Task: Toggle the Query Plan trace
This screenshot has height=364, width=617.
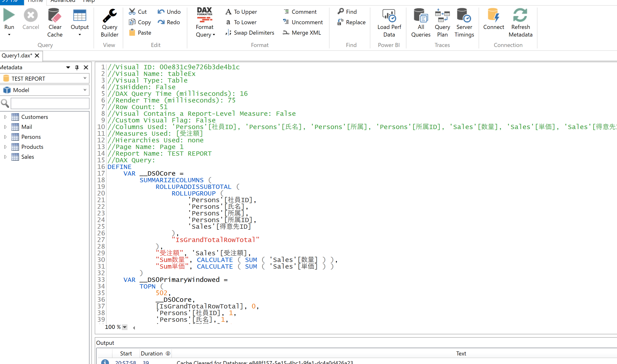Action: tap(442, 15)
